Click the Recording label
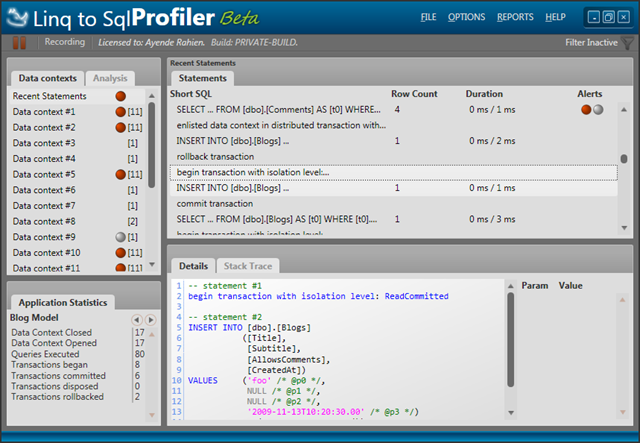Image resolution: width=640 pixels, height=443 pixels. pos(64,42)
